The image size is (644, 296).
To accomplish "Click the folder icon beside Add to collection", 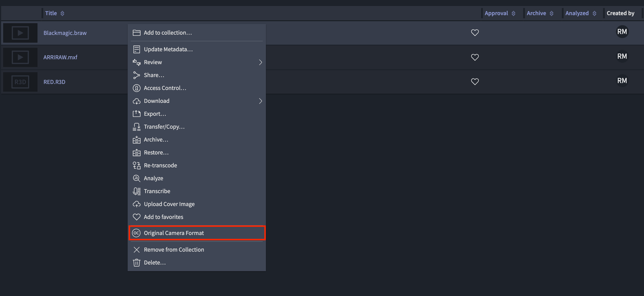I will (x=136, y=33).
